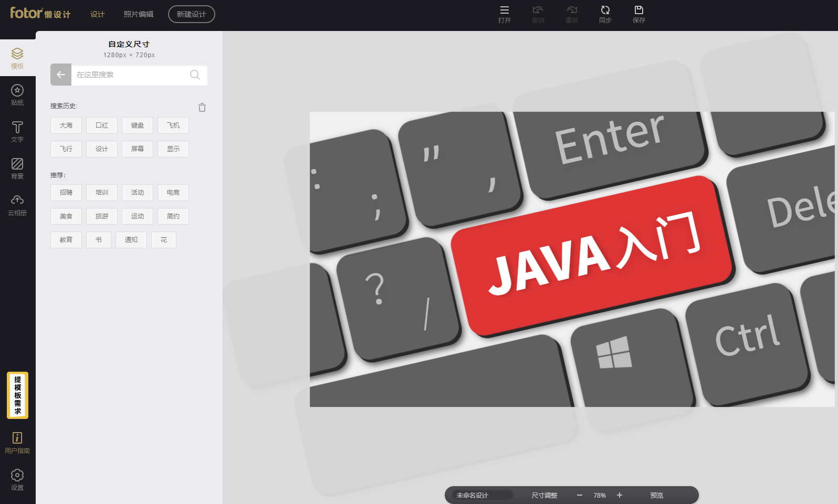
Task: Open the 贴纸 stickers panel
Action: click(17, 95)
